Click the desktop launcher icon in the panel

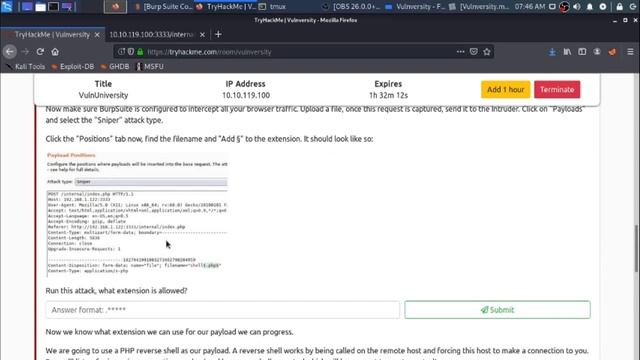tap(27, 7)
